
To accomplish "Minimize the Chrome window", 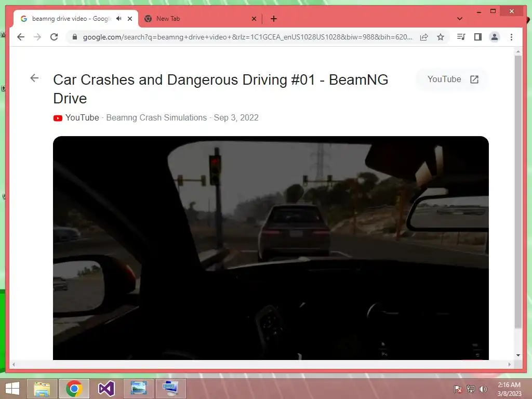I will pos(478,11).
